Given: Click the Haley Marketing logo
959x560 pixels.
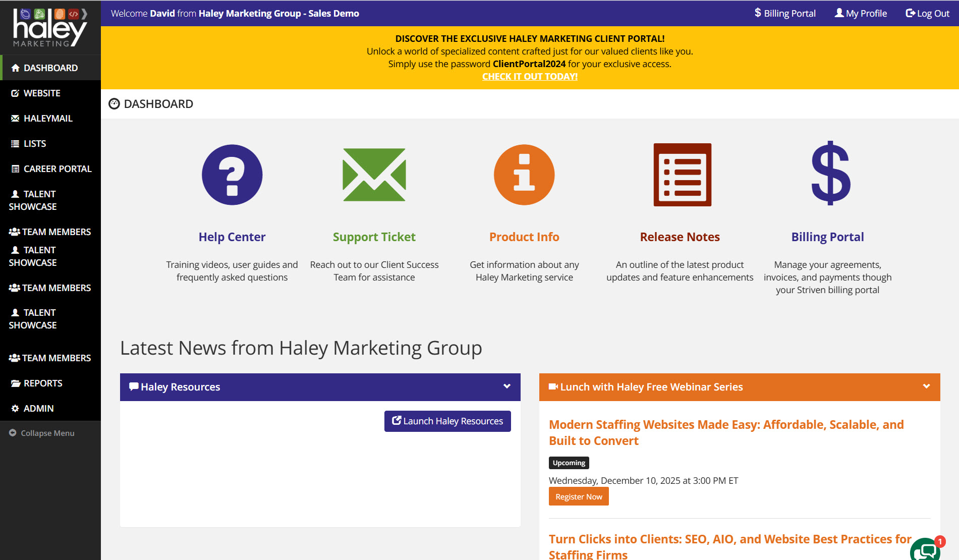Looking at the screenshot, I should click(50, 28).
